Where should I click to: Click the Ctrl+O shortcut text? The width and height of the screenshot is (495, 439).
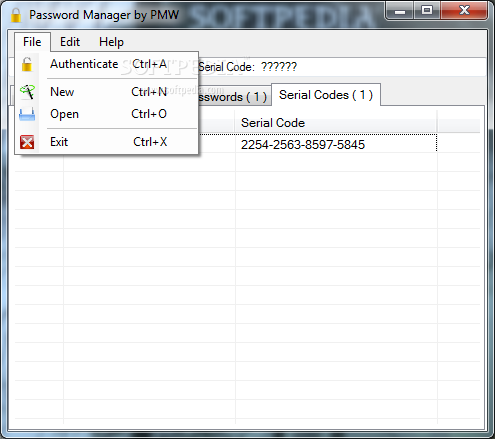pyautogui.click(x=149, y=114)
